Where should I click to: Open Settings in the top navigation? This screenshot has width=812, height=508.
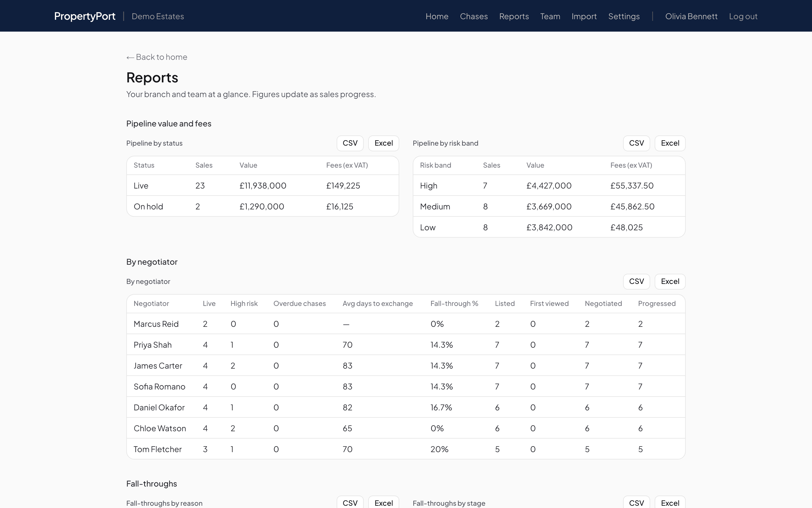tap(624, 16)
